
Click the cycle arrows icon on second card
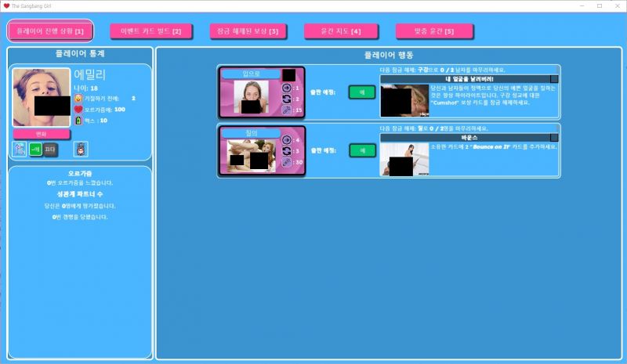(287, 150)
